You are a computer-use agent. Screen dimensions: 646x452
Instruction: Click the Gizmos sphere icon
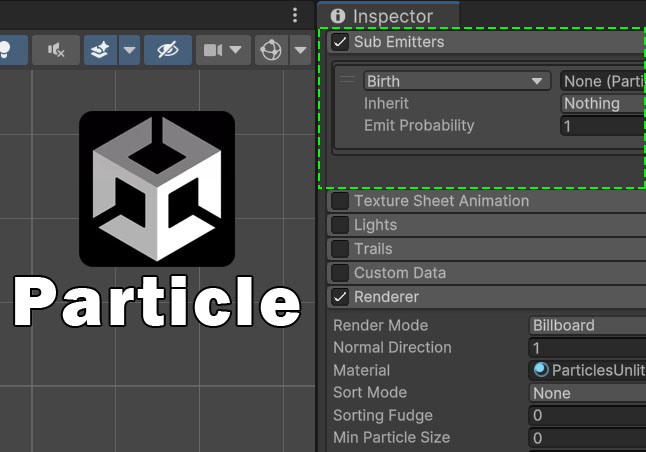270,49
